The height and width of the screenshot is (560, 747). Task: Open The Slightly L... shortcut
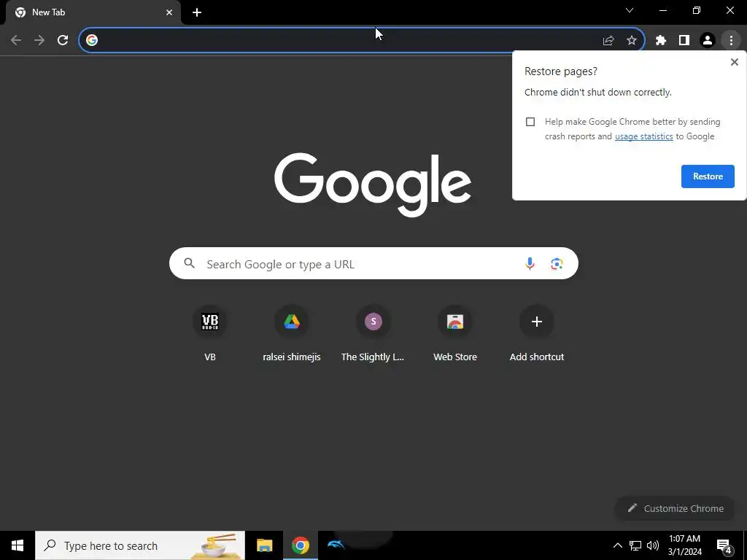pos(373,333)
